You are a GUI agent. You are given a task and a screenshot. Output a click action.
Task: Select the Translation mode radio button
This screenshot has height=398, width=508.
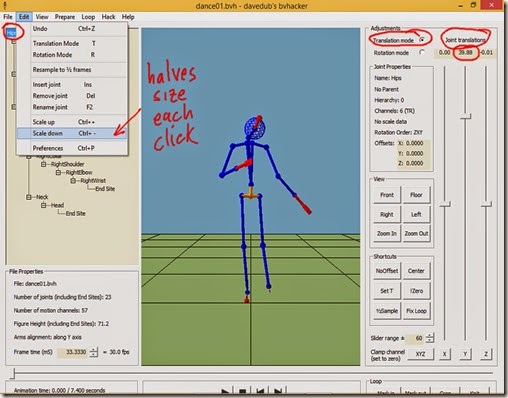tap(422, 40)
